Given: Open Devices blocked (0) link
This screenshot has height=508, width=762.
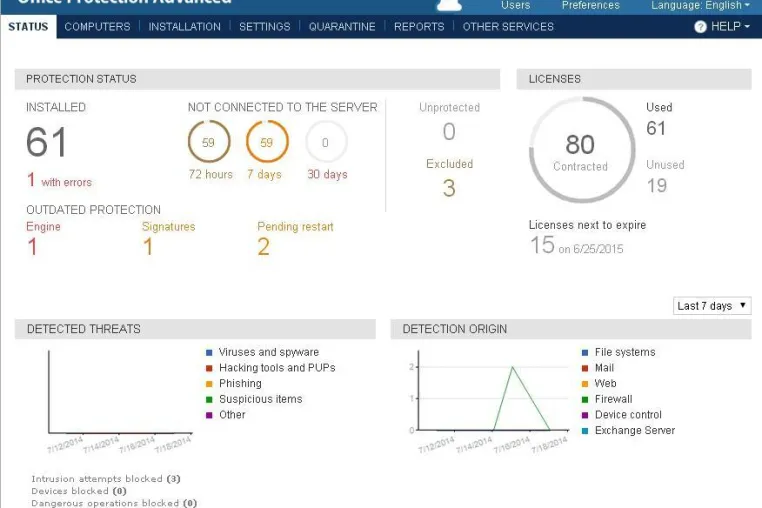Looking at the screenshot, I should tap(79, 491).
